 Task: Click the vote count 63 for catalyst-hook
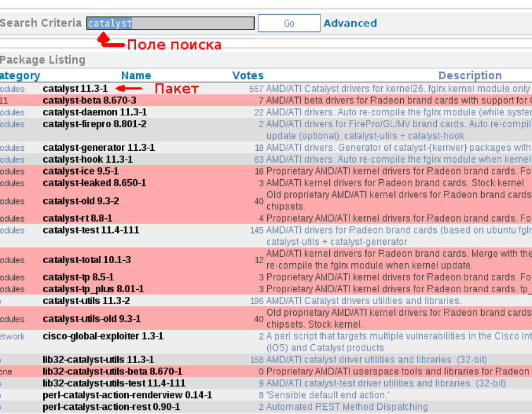point(259,160)
